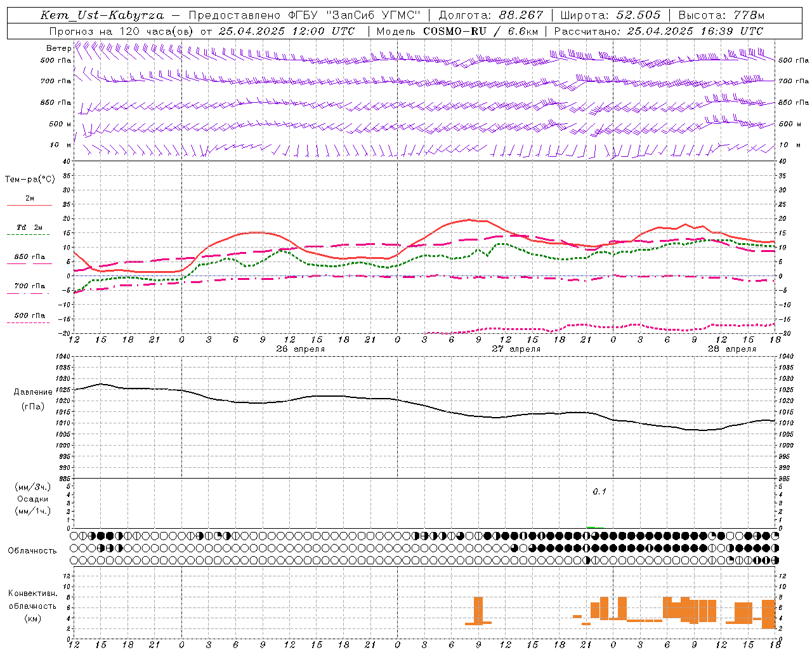The image size is (812, 650).
Task: Click the Облачность cloud cover label
Action: pos(32,550)
